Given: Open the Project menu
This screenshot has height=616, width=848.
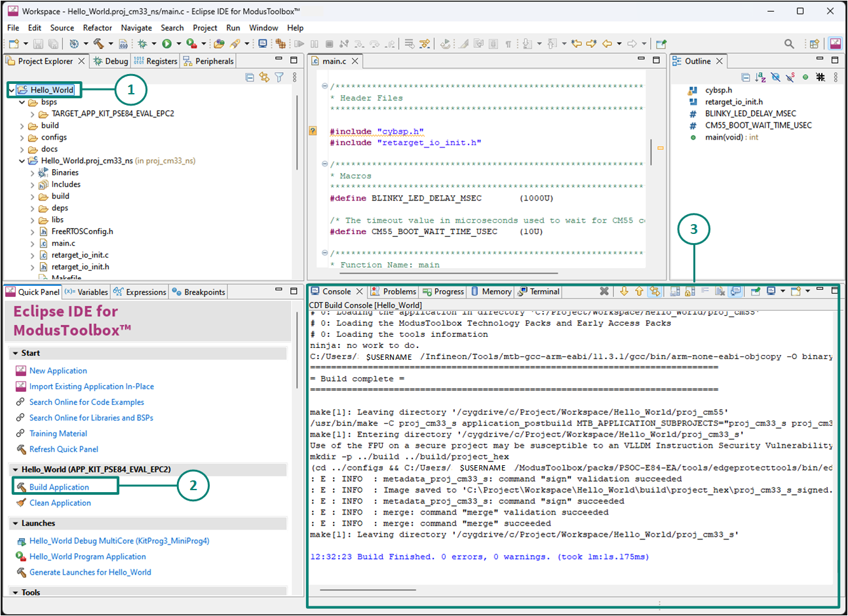Looking at the screenshot, I should [204, 28].
